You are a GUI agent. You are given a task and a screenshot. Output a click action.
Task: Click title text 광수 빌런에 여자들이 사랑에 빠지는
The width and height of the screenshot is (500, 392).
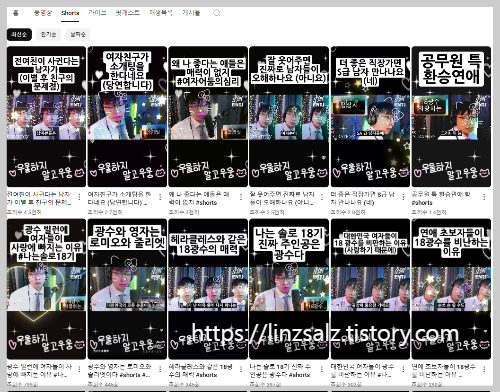point(39,371)
